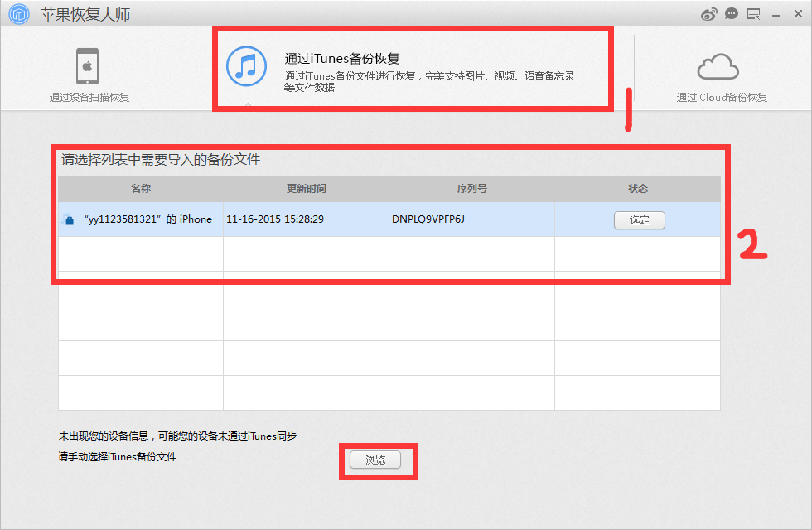This screenshot has width=812, height=530.
Task: Open the chat feedback bubble icon
Action: pos(731,14)
